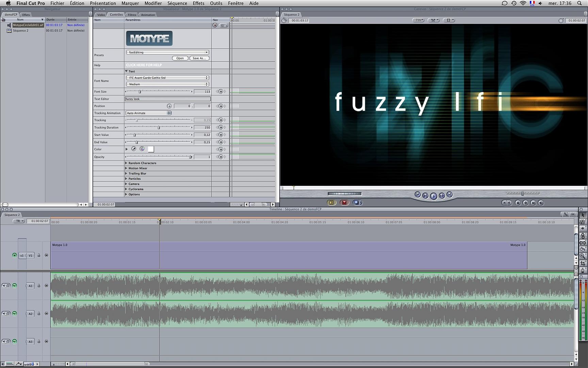588x368 pixels.
Task: Click the Open preset button
Action: pos(180,58)
